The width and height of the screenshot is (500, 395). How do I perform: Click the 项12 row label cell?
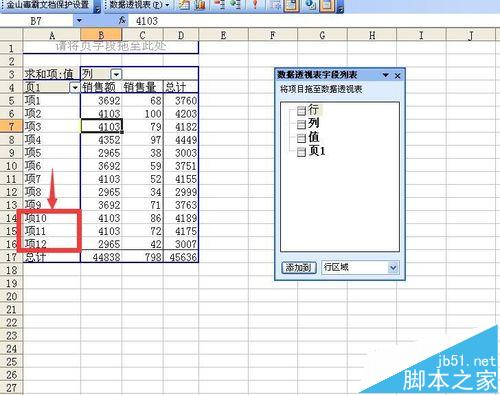tap(52, 244)
